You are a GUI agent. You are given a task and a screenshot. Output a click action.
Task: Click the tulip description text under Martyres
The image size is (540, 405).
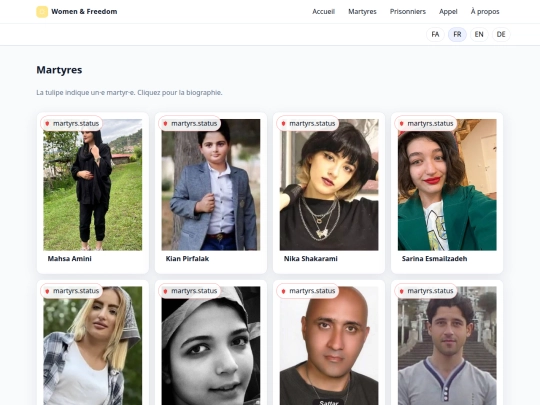pyautogui.click(x=129, y=93)
